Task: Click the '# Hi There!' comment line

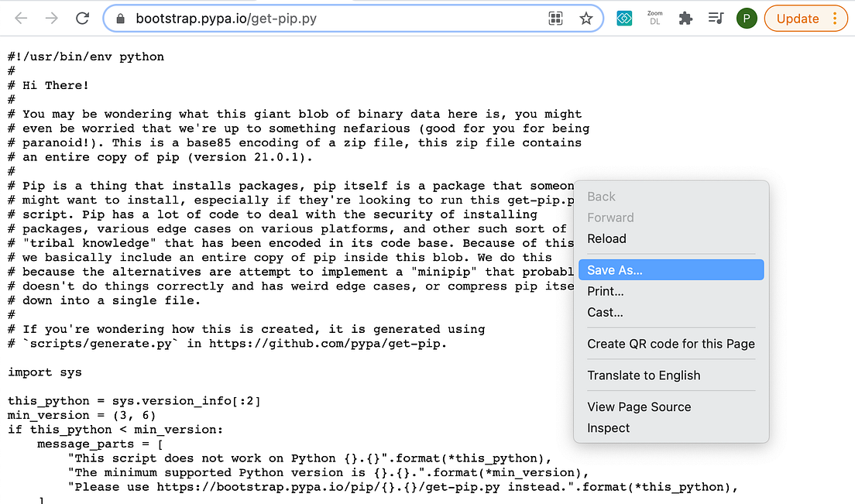Action: click(x=48, y=85)
